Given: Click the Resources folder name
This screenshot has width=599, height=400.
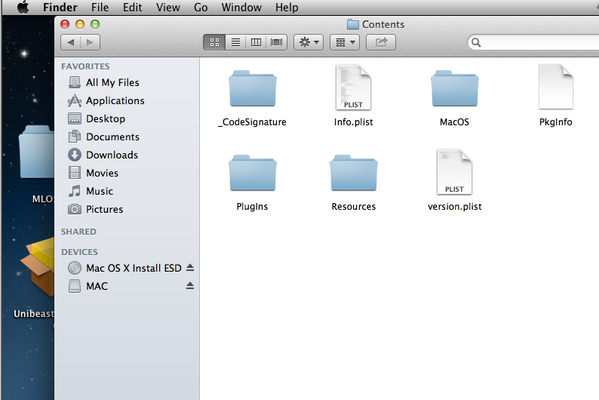Looking at the screenshot, I should tap(353, 207).
